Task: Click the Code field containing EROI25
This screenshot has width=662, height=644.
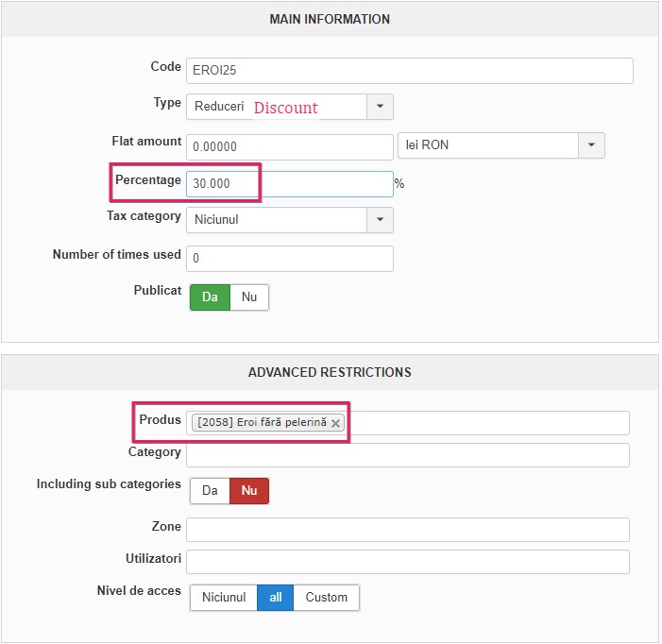Action: (x=409, y=71)
